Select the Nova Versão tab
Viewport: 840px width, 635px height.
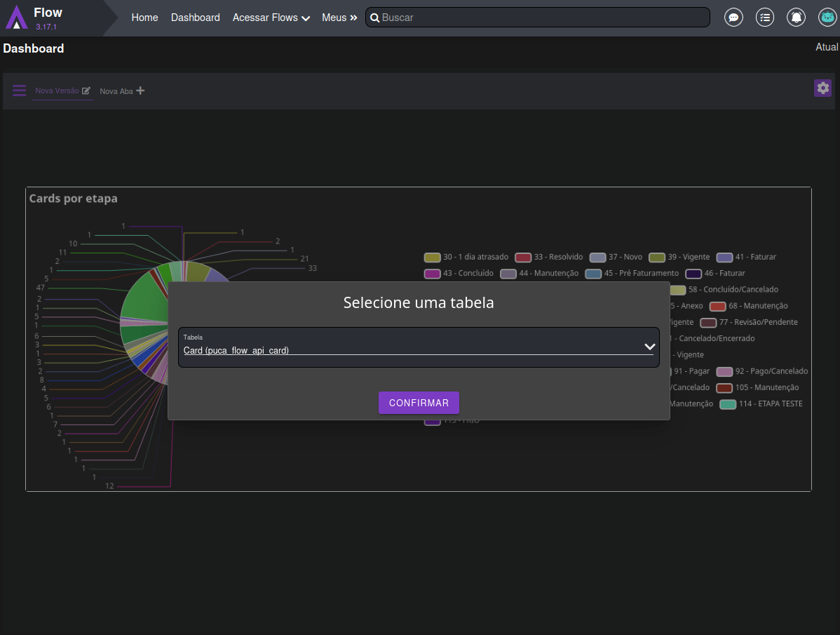click(57, 91)
